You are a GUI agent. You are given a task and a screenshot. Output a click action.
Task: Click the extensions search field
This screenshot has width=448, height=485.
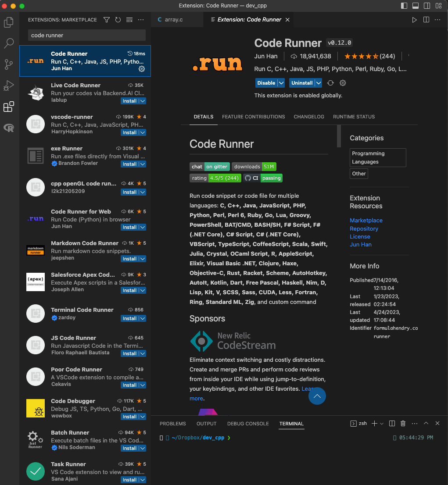tap(87, 35)
